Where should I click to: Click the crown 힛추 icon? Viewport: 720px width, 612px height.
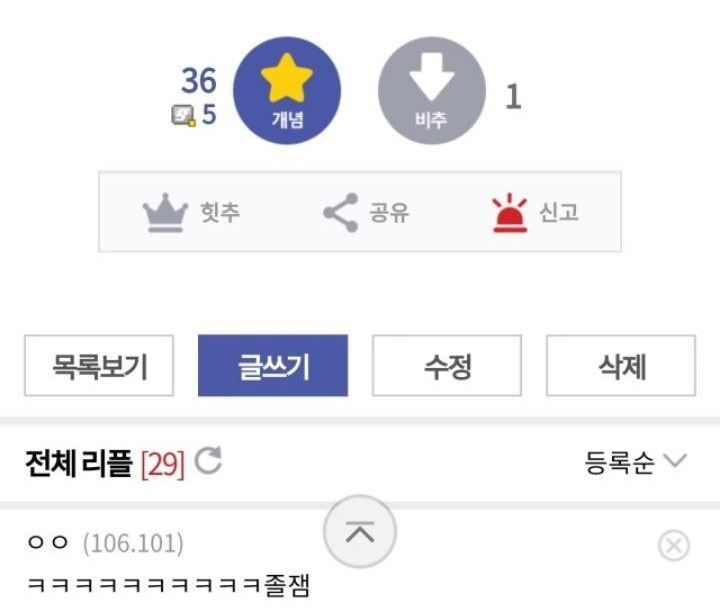165,213
